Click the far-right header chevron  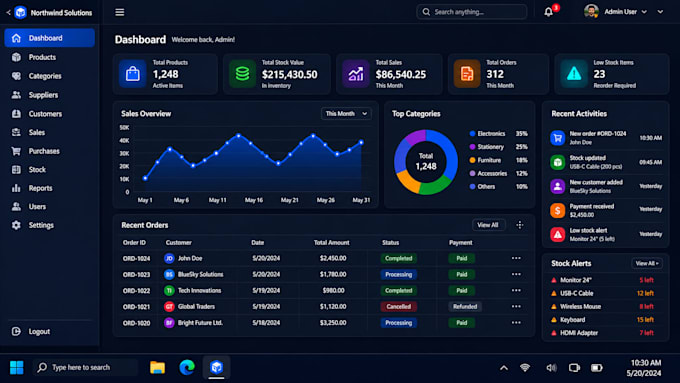click(x=660, y=12)
